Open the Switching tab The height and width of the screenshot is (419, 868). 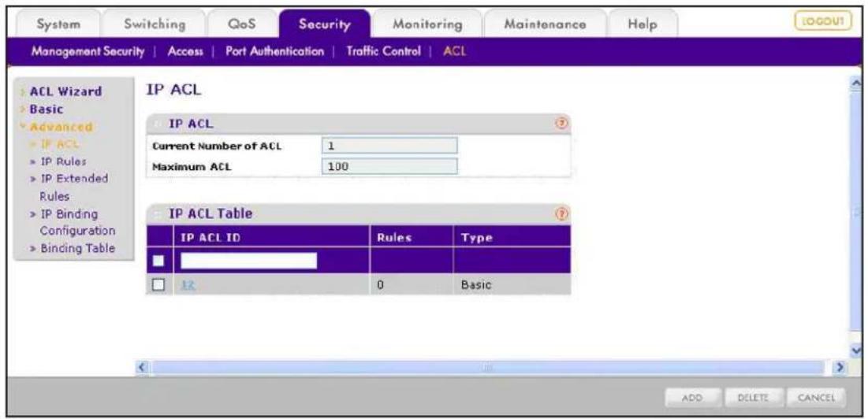tap(155, 25)
